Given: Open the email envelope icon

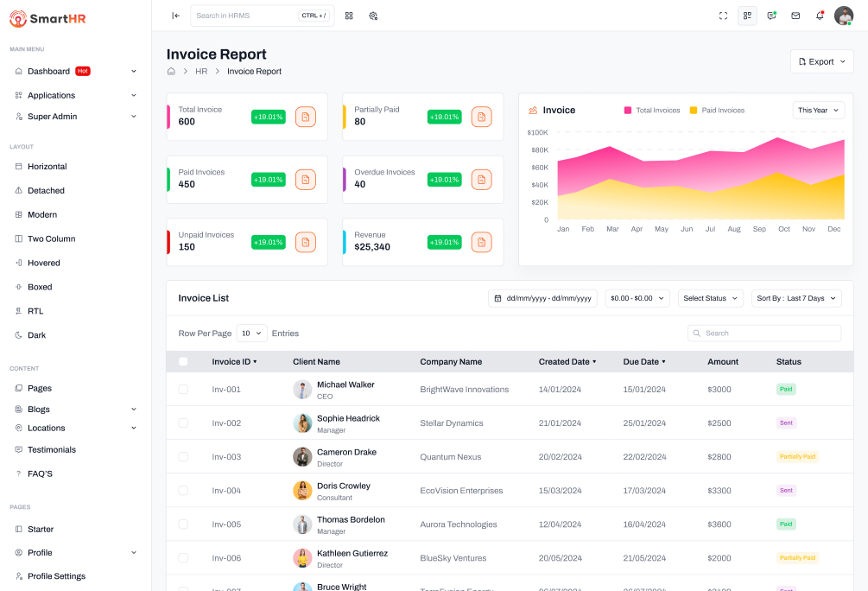Looking at the screenshot, I should 795,16.
